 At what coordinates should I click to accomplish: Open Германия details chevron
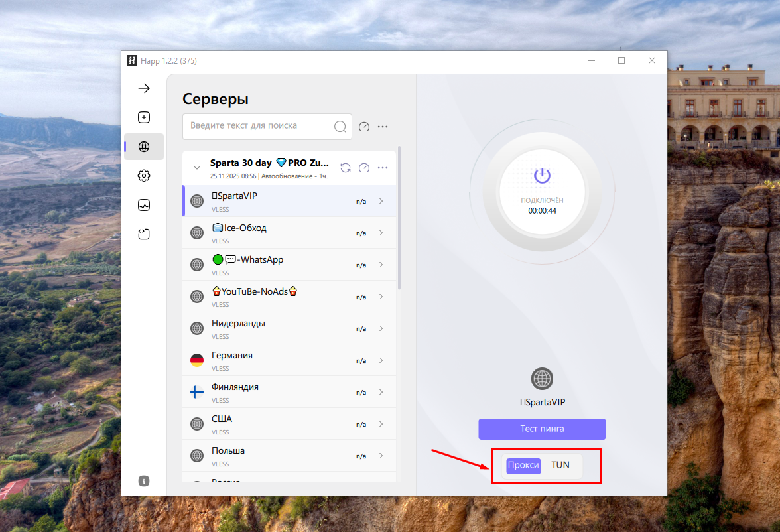(x=381, y=360)
